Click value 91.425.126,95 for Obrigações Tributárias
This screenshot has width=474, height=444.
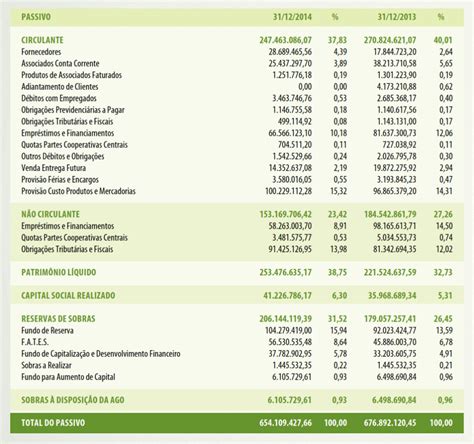pyautogui.click(x=290, y=249)
